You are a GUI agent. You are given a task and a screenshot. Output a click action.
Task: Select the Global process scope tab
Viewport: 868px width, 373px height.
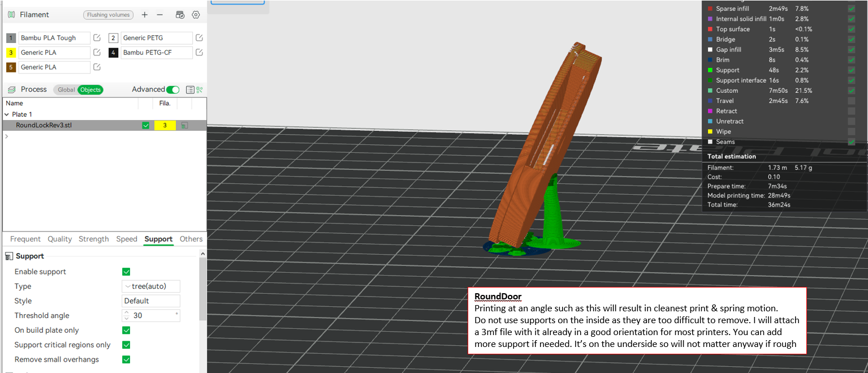(x=67, y=89)
